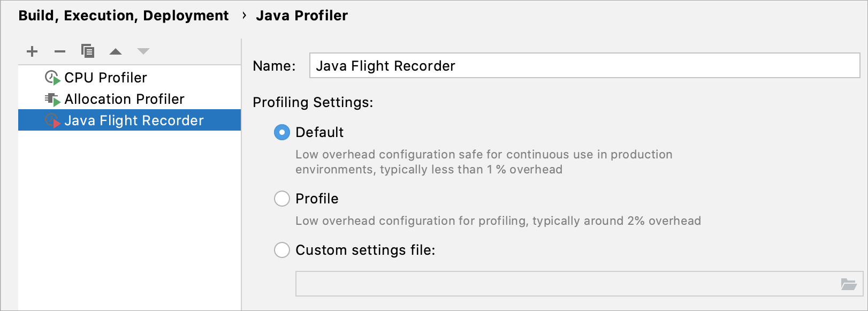Click the Java Profiler breadcrumb title
This screenshot has height=311, width=868.
pyautogui.click(x=302, y=16)
